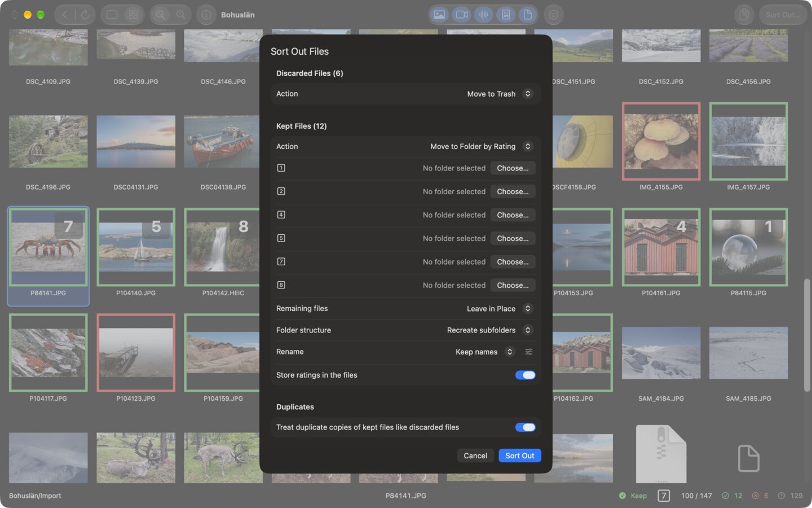Click the zoom out magnifier icon
The height and width of the screenshot is (508, 812).
point(180,15)
